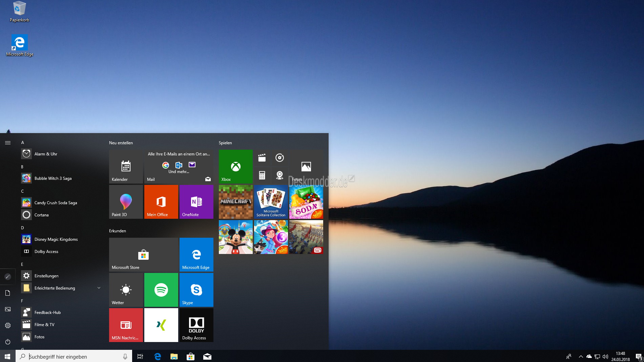Viewport: 644px width, 362px height.
Task: Open Microsoft Store from taskbar
Action: pos(190,356)
